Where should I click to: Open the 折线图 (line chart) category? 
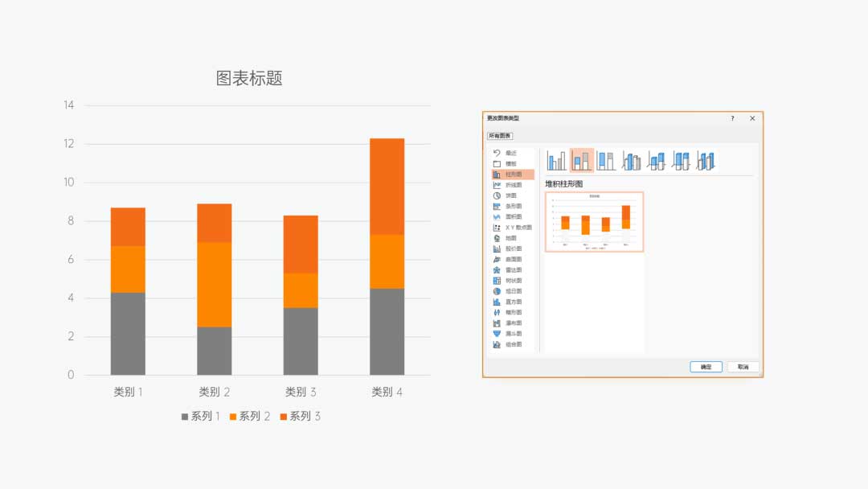[512, 185]
